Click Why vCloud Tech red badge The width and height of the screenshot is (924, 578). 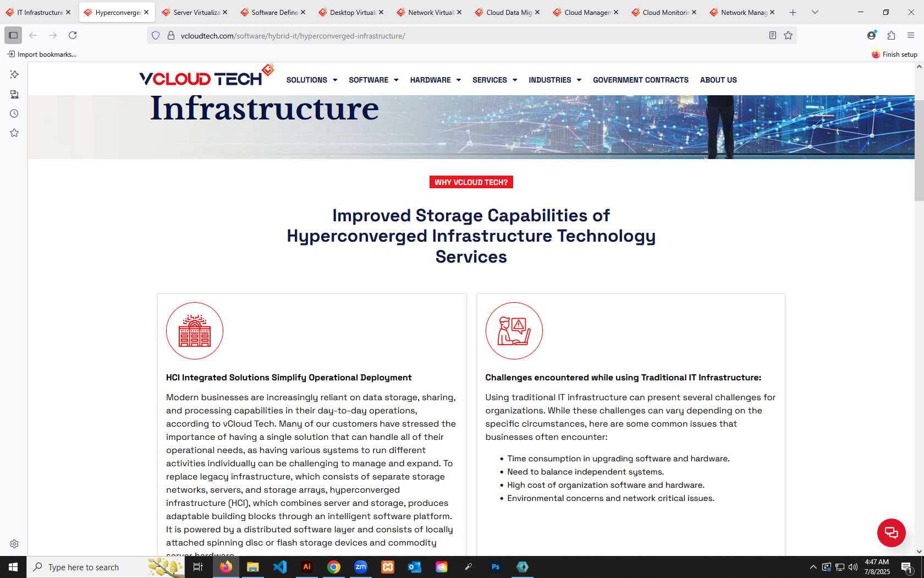click(x=471, y=182)
